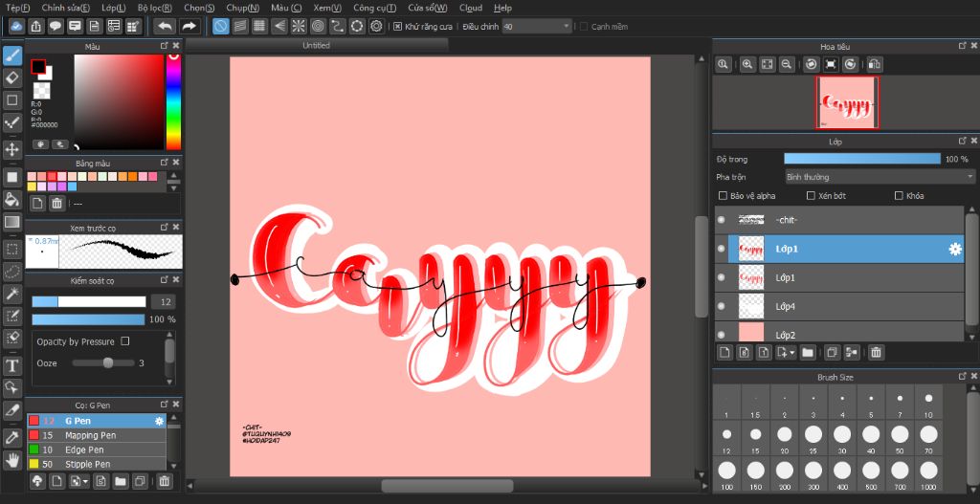Screen dimensions: 980x504
Task: Zoom out on navigator panel
Action: [x=787, y=64]
